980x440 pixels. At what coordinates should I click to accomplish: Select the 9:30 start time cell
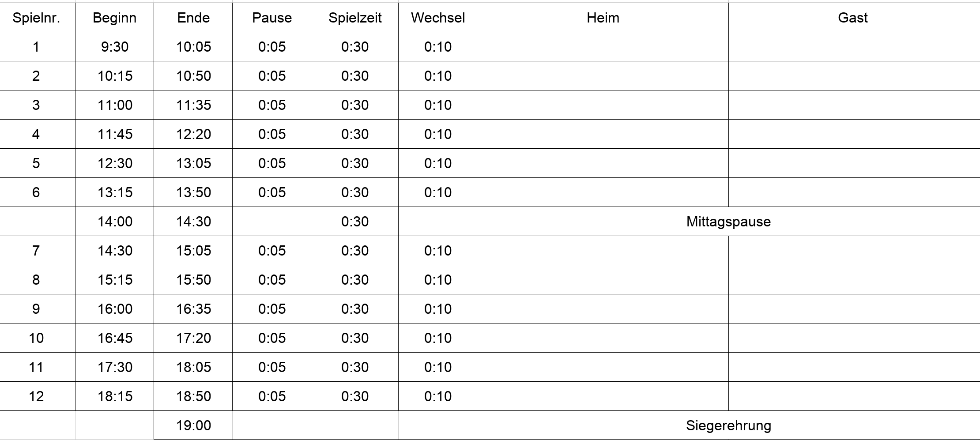(115, 47)
